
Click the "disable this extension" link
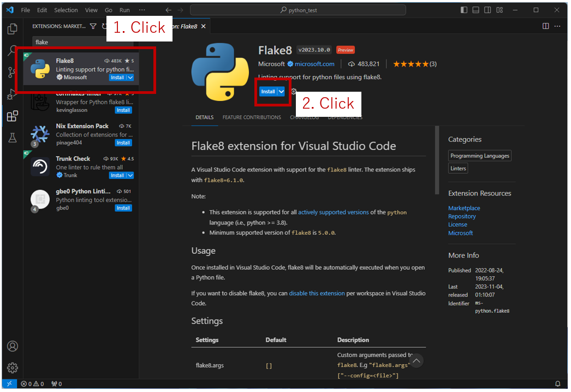tap(317, 293)
